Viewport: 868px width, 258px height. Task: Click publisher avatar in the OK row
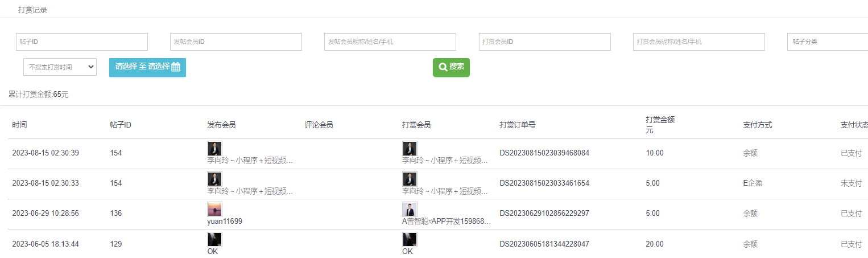click(214, 239)
